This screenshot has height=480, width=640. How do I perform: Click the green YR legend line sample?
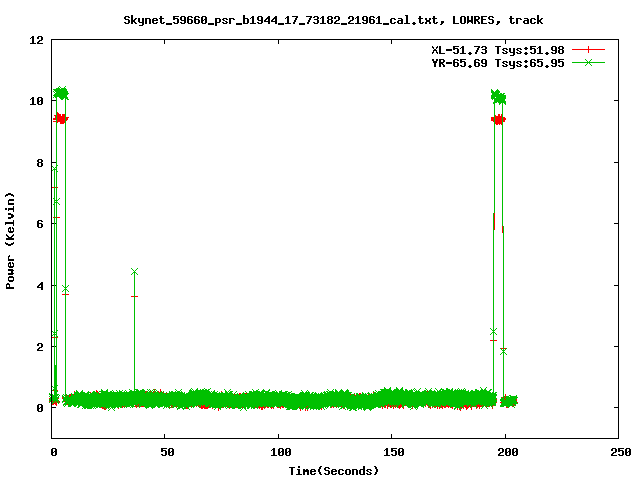[x=588, y=62]
